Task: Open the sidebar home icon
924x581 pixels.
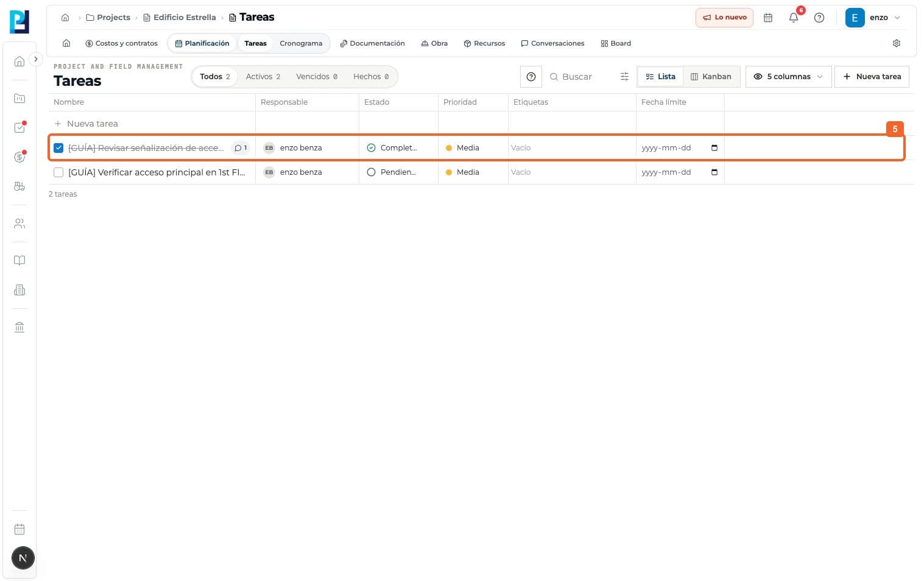Action: [x=19, y=61]
